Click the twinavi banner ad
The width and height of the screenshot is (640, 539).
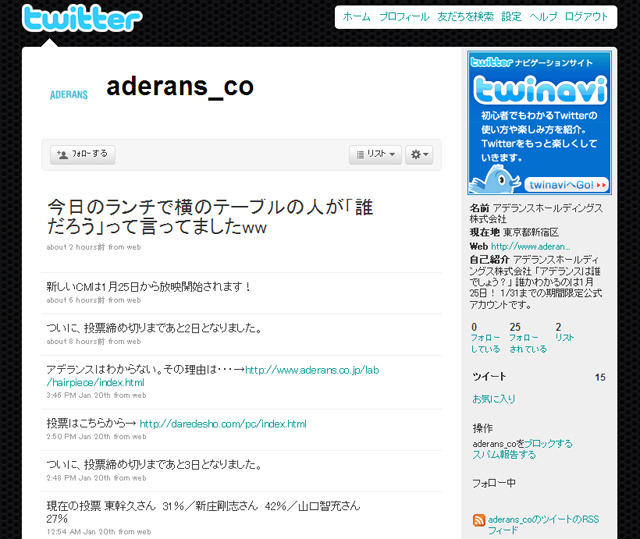pos(539,122)
